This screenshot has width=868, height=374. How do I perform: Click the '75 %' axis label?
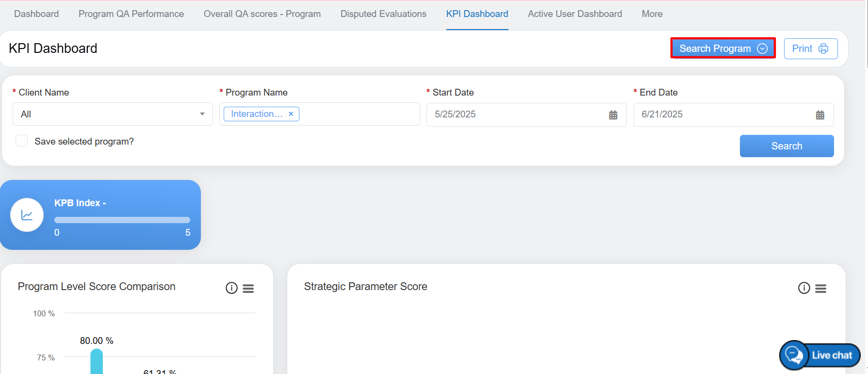pyautogui.click(x=46, y=358)
